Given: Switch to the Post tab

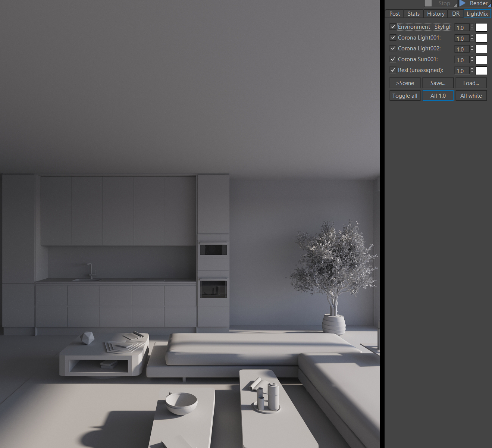Looking at the screenshot, I should pyautogui.click(x=394, y=14).
